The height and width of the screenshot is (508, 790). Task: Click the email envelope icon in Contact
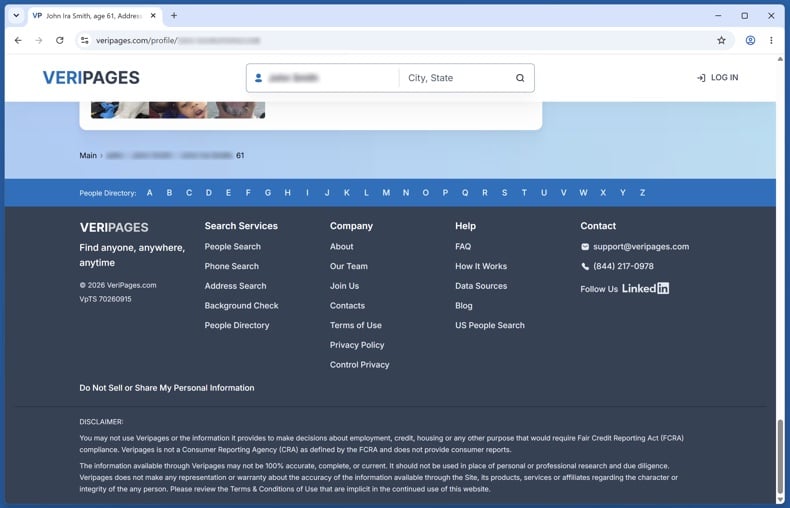[585, 246]
